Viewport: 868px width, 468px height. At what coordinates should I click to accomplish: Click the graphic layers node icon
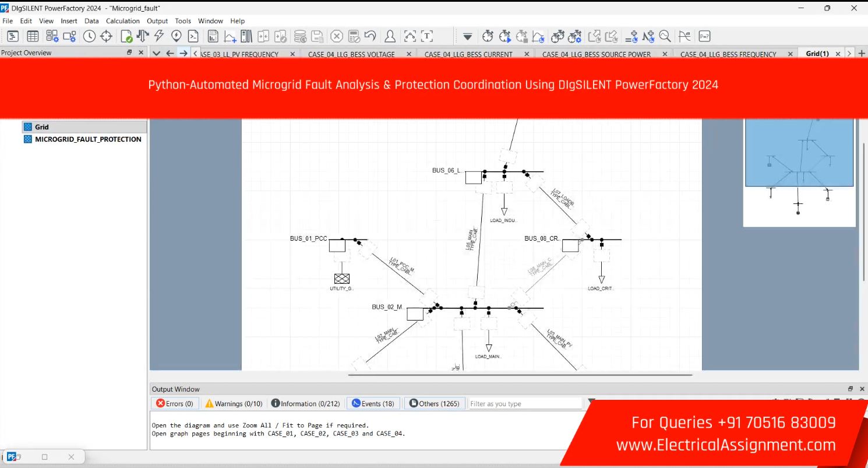(410, 36)
